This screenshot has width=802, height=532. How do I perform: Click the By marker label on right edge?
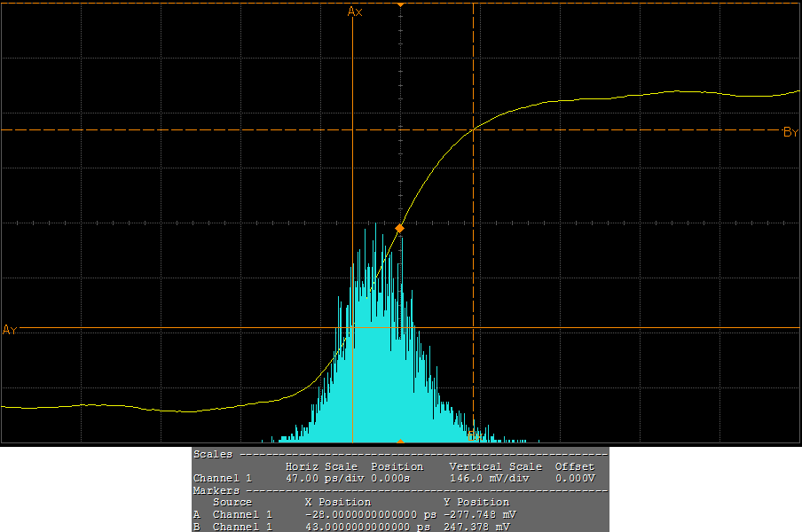pyautogui.click(x=790, y=132)
